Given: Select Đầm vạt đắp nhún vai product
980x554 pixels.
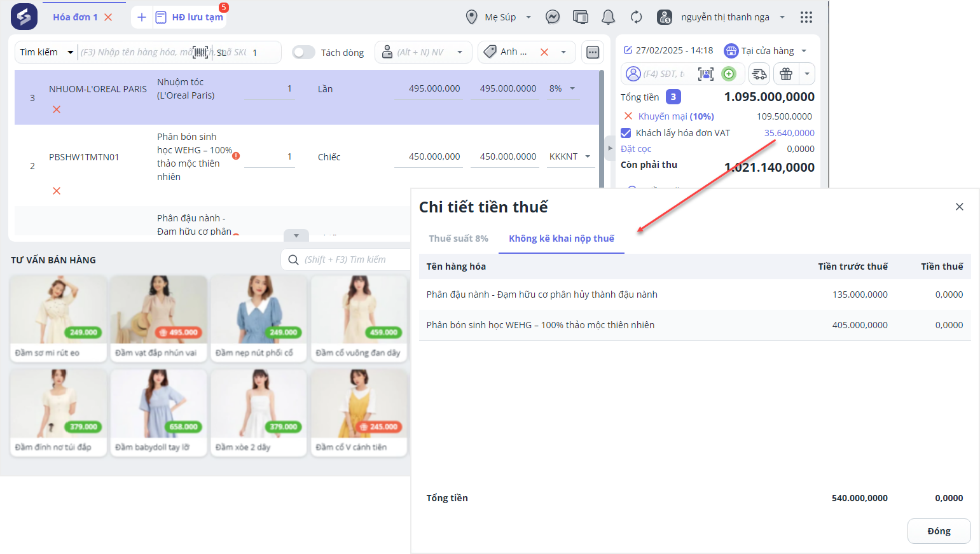Looking at the screenshot, I should (x=158, y=319).
